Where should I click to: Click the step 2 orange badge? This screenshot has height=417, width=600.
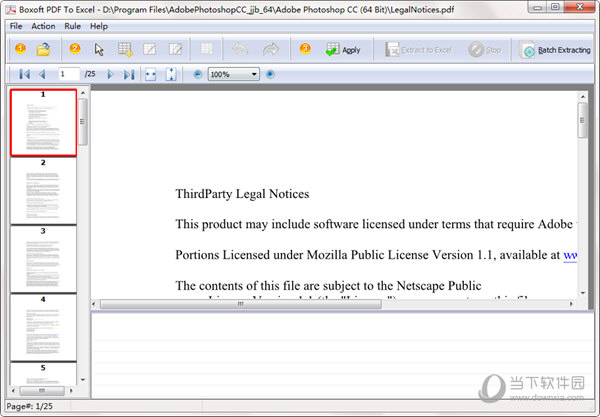(75, 49)
